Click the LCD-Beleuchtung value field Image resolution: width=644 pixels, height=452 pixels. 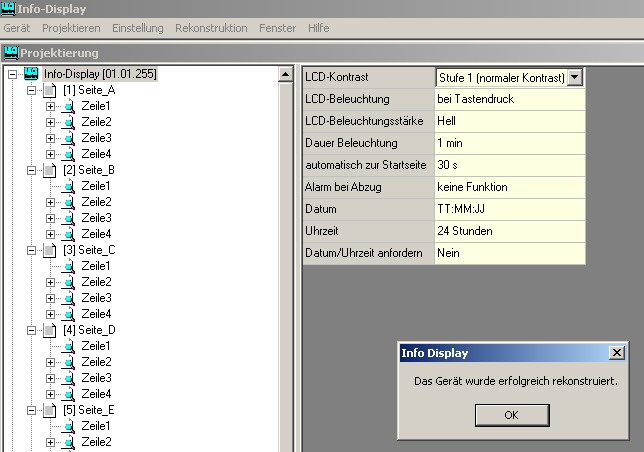(510, 99)
